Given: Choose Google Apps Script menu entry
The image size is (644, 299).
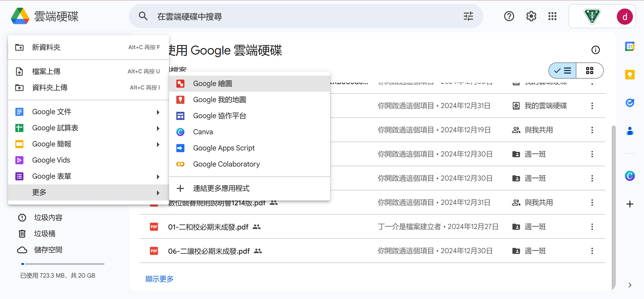Looking at the screenshot, I should pos(224,148).
